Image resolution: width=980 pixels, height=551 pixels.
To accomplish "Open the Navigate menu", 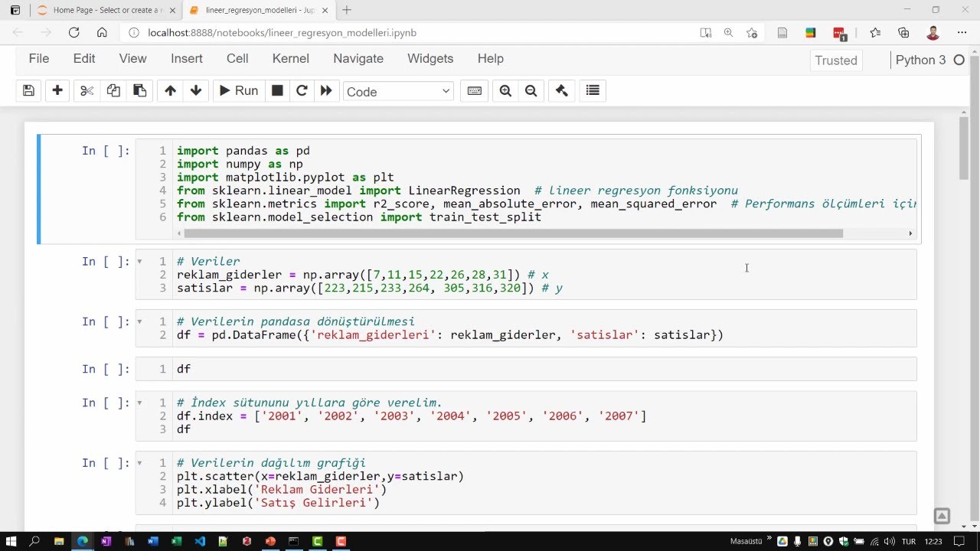I will pyautogui.click(x=358, y=58).
